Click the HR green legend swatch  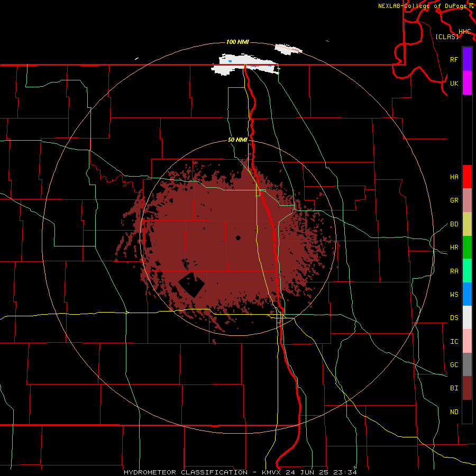click(x=467, y=247)
